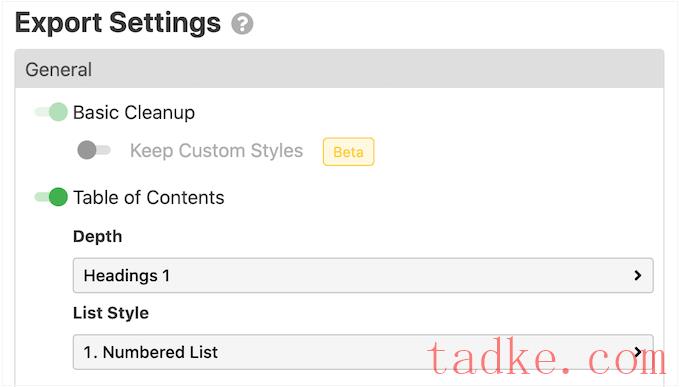Click the Basic Cleanup label
The height and width of the screenshot is (387, 680).
[134, 112]
